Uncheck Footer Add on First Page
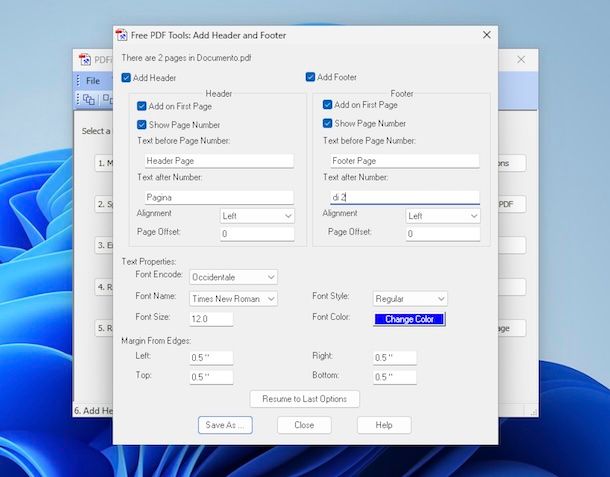The width and height of the screenshot is (610, 477). [x=328, y=105]
